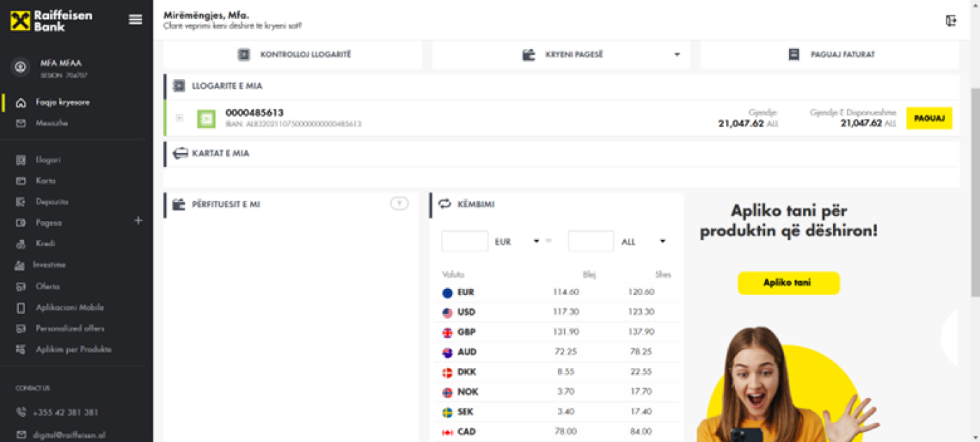980x442 pixels.
Task: Click the card icon beside Kartat e Mia
Action: pyautogui.click(x=181, y=153)
